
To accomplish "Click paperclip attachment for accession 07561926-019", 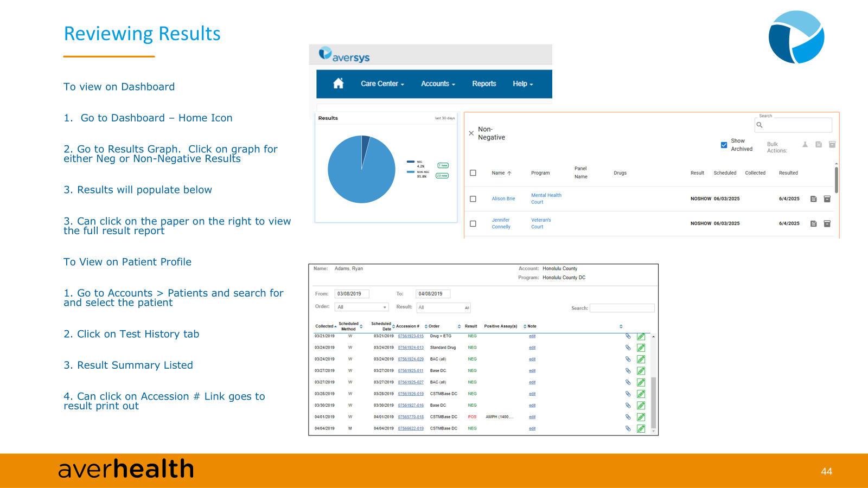I will coord(628,394).
